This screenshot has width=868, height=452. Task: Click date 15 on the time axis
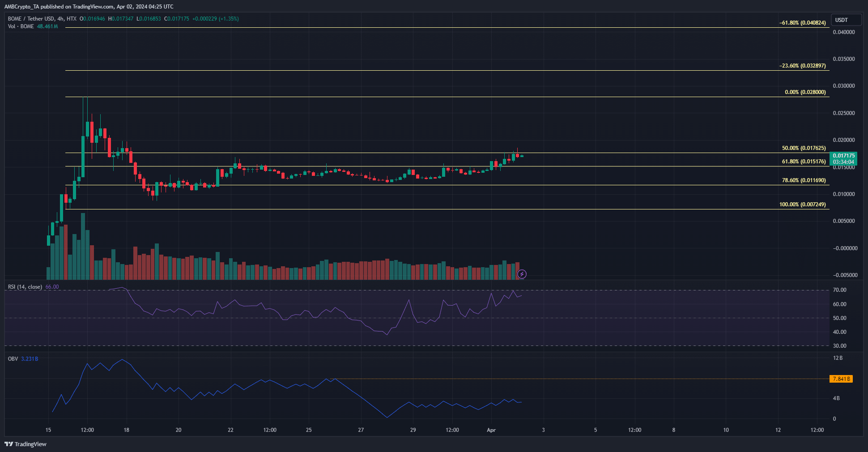48,430
